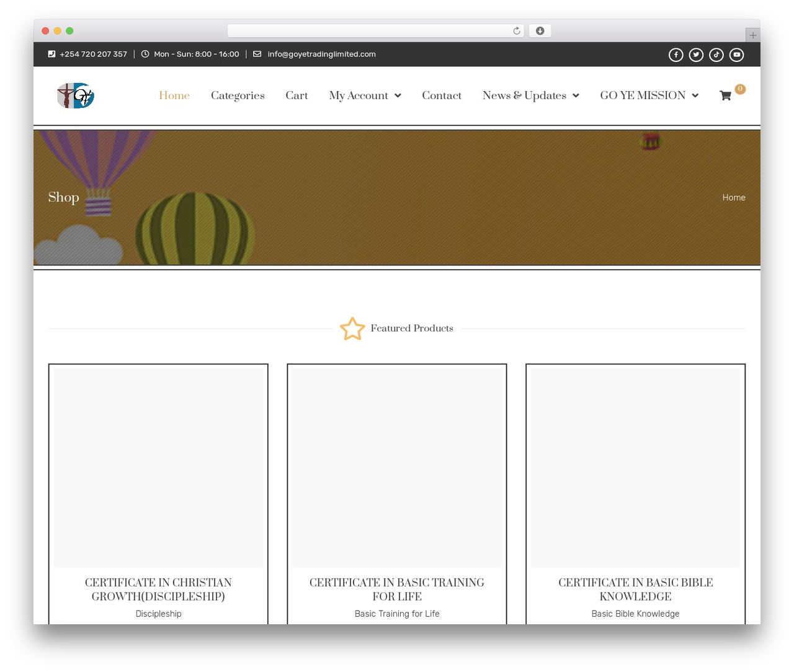Open the Basic Training for Life product image
Screen dimensions: 794x672
tap(397, 468)
